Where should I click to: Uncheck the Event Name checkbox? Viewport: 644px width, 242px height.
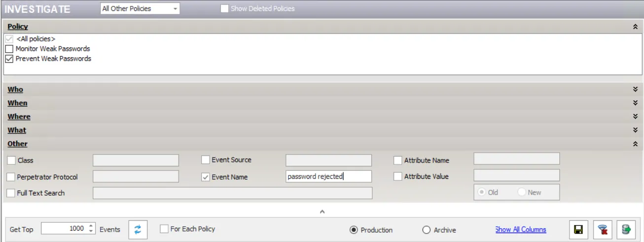pos(205,177)
